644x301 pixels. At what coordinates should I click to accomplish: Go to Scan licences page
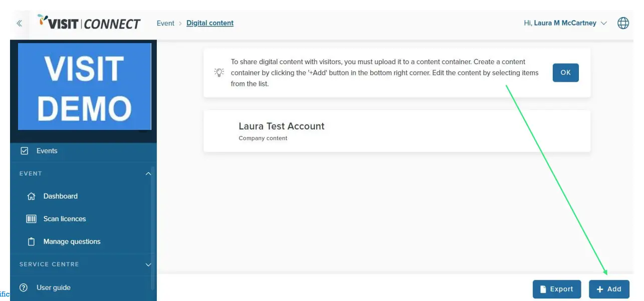click(64, 219)
